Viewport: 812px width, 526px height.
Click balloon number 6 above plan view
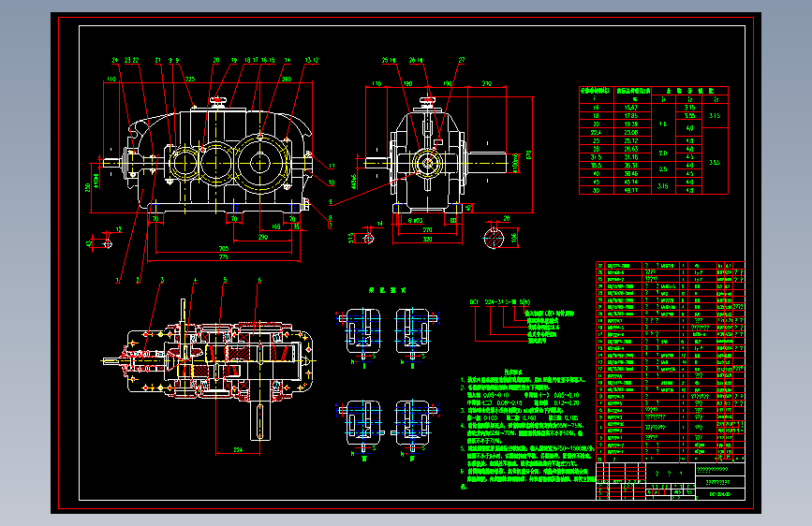259,280
